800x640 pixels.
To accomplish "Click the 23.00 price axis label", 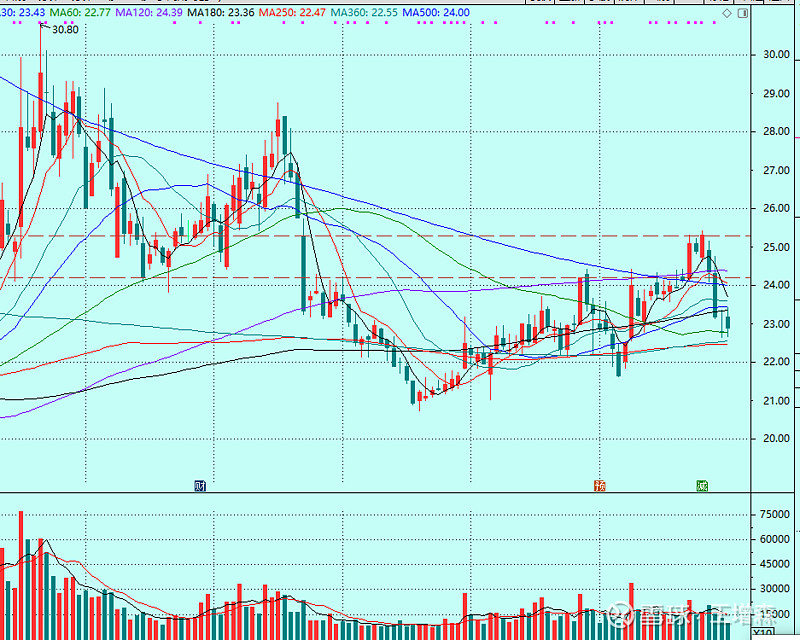I will point(776,324).
